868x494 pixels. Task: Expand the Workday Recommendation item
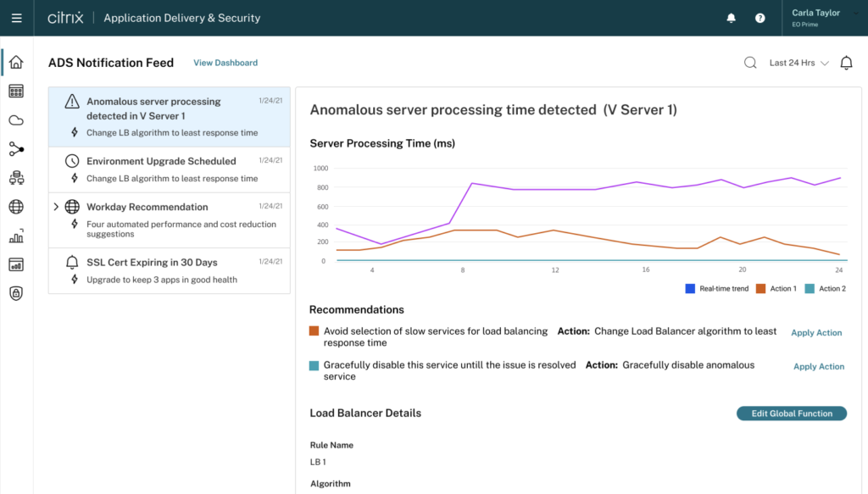56,207
